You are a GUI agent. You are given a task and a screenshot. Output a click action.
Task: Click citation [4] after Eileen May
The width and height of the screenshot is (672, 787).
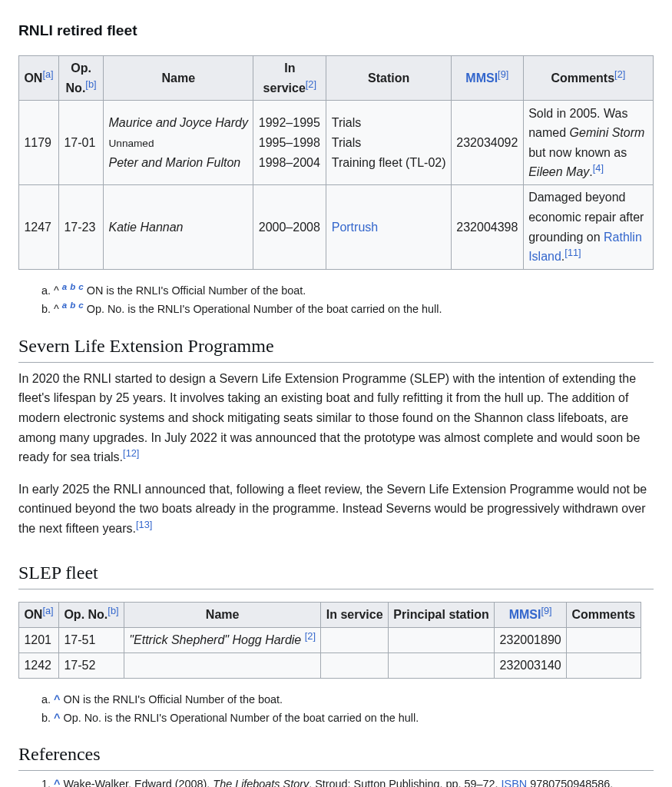(x=598, y=168)
